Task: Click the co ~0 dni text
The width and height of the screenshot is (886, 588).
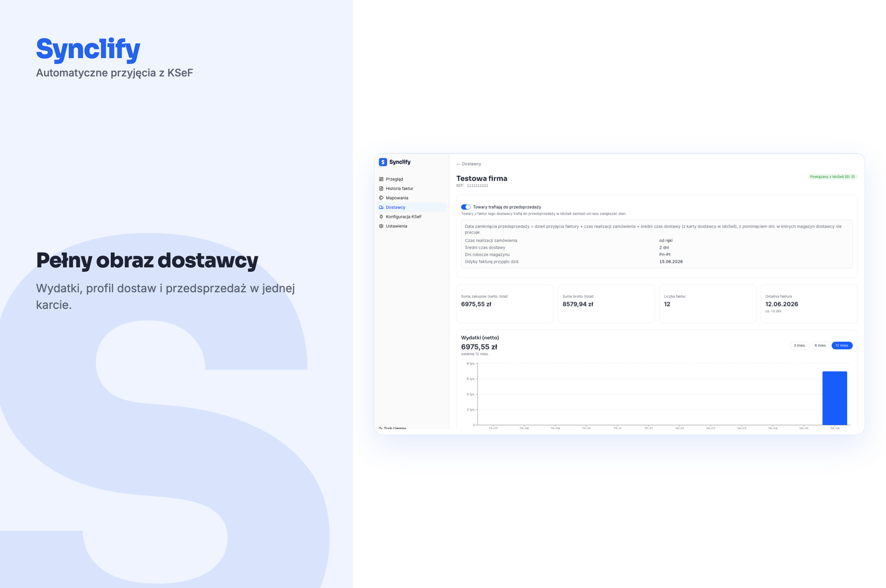Action: [x=774, y=311]
